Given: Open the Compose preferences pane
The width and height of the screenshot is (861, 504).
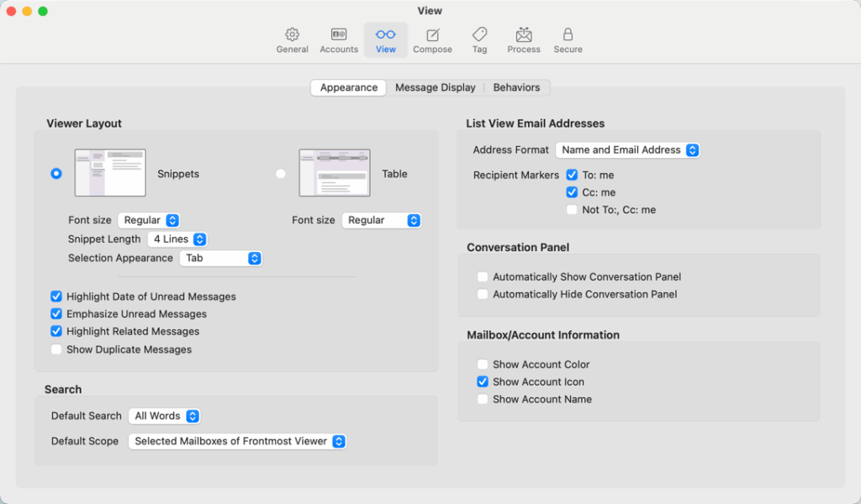Looking at the screenshot, I should coord(432,40).
